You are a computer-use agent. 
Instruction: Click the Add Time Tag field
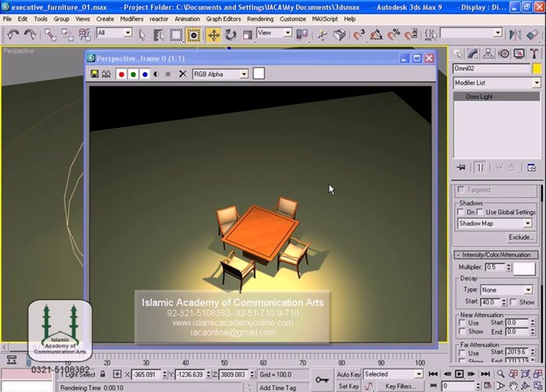point(282,387)
